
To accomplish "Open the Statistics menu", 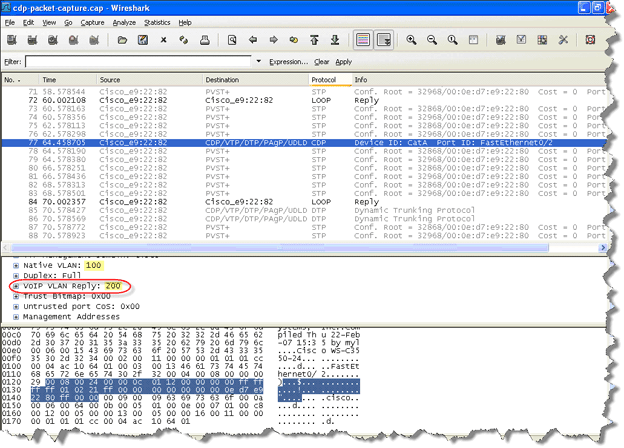I will [x=157, y=23].
